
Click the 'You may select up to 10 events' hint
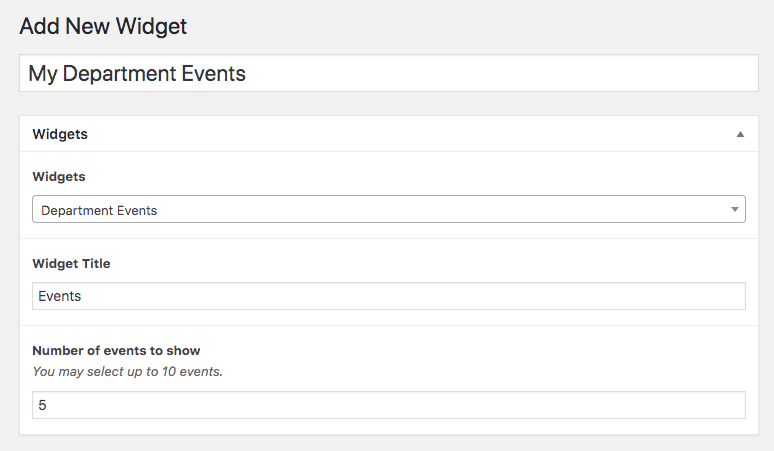click(x=127, y=372)
